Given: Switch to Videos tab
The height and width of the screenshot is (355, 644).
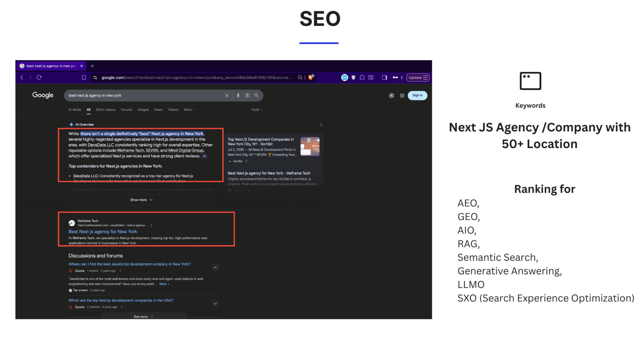Looking at the screenshot, I should click(173, 110).
